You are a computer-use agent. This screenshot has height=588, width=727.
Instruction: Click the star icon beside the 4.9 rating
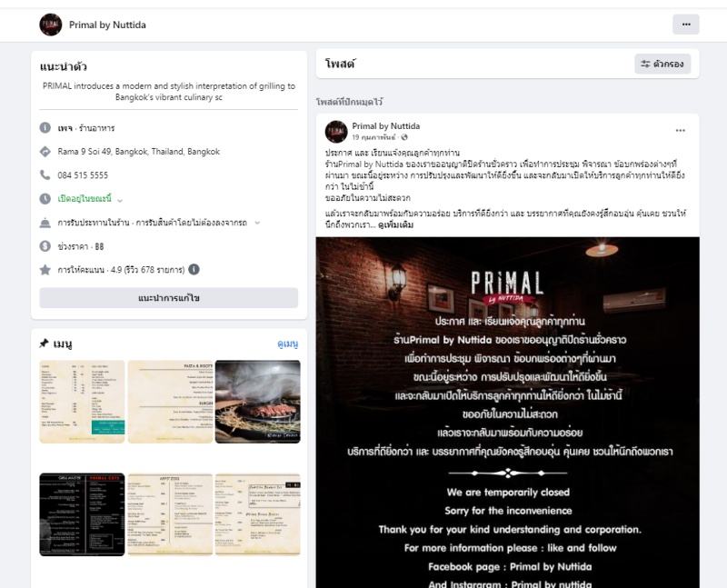45,269
